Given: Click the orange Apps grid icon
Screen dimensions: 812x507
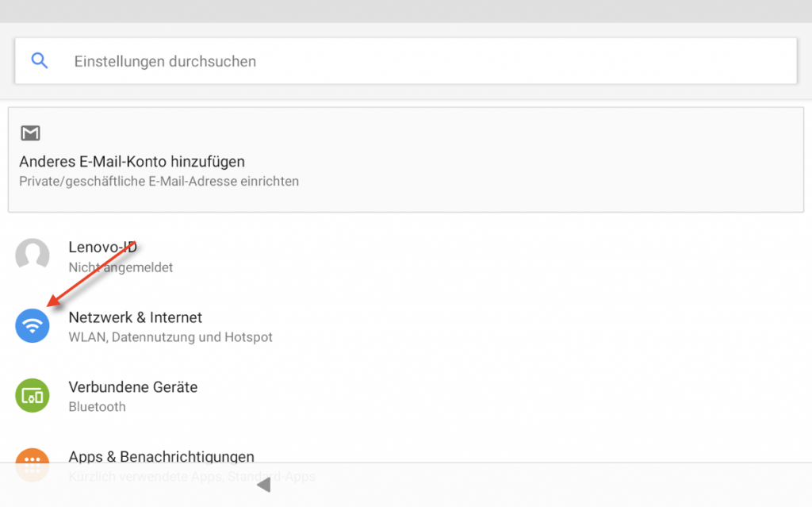Looking at the screenshot, I should click(33, 462).
